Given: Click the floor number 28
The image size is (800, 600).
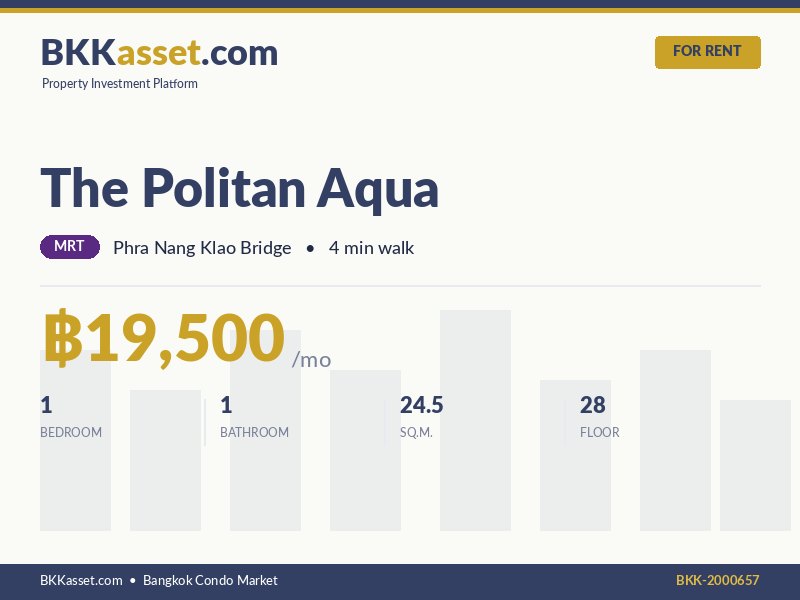Looking at the screenshot, I should pos(593,405).
